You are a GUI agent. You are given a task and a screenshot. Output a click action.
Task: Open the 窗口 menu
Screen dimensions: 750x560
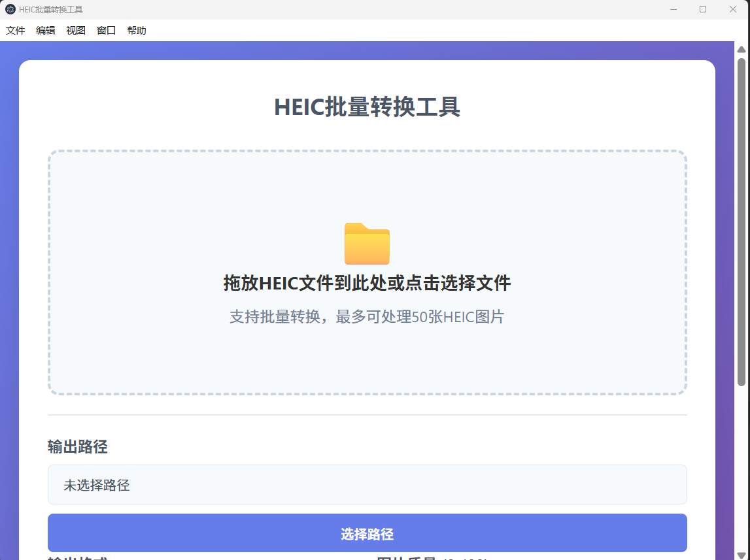106,31
